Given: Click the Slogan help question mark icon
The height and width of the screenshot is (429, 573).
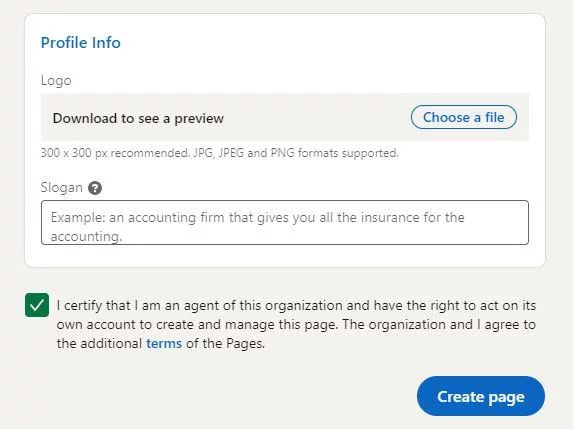Looking at the screenshot, I should pos(95,188).
